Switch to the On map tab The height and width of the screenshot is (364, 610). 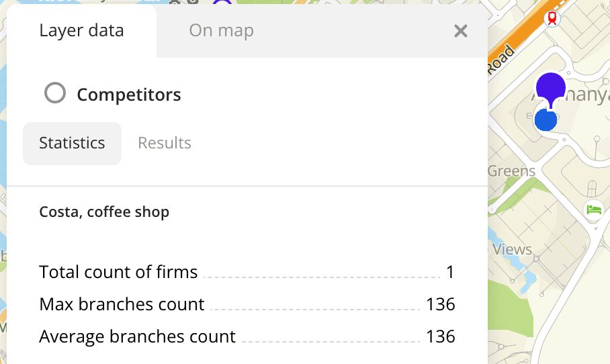[x=221, y=30]
